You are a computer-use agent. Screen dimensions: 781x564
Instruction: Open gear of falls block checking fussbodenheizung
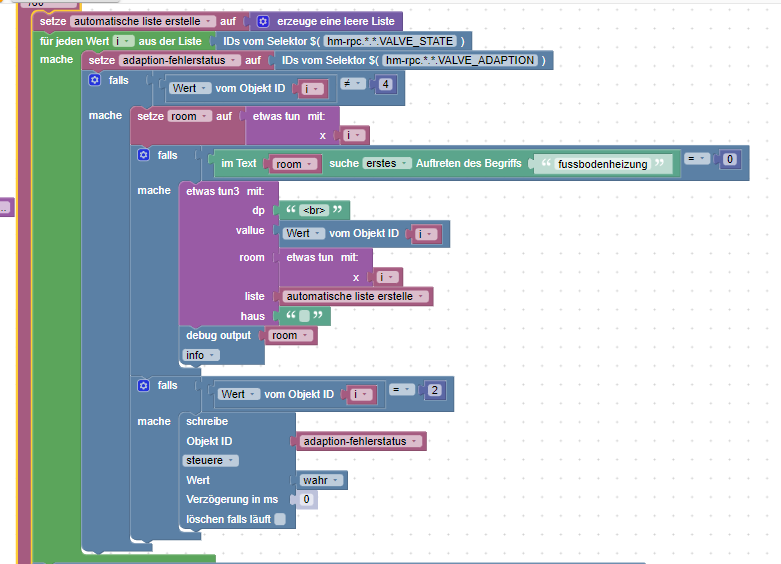tap(143, 155)
